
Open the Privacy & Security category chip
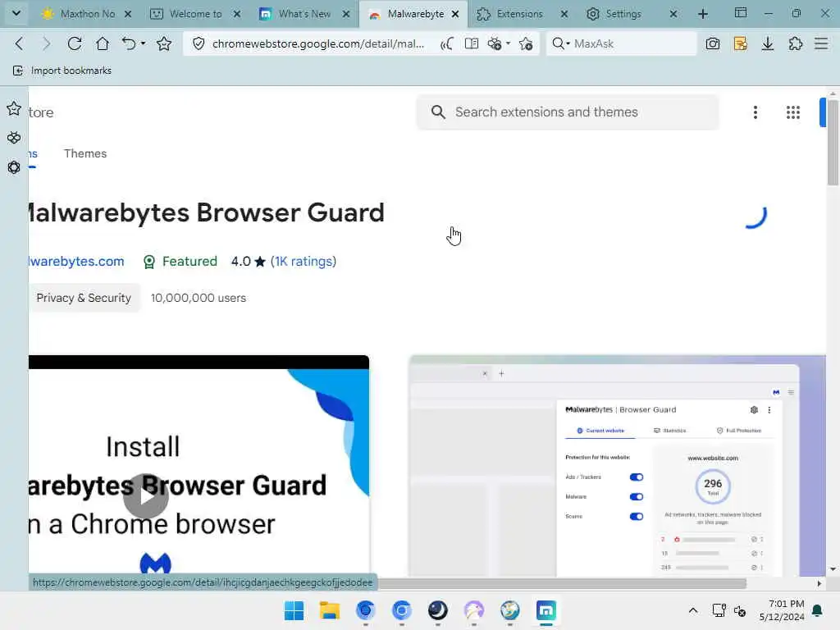pyautogui.click(x=84, y=298)
